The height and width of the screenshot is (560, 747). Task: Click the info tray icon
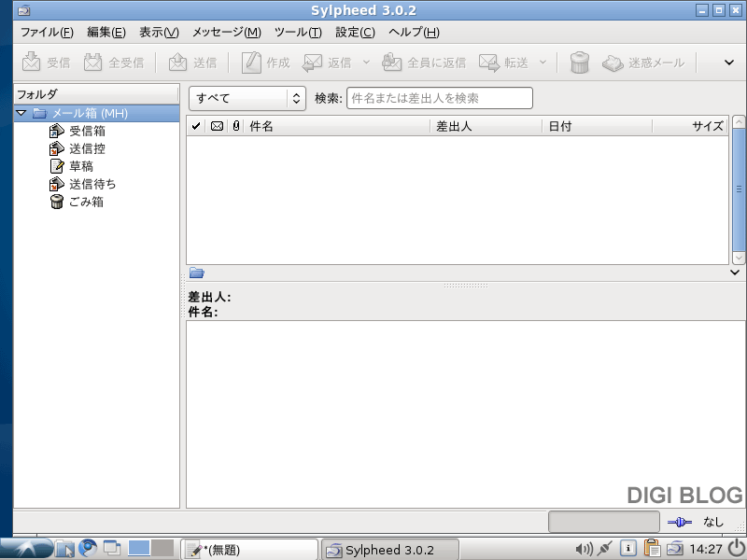coord(627,549)
